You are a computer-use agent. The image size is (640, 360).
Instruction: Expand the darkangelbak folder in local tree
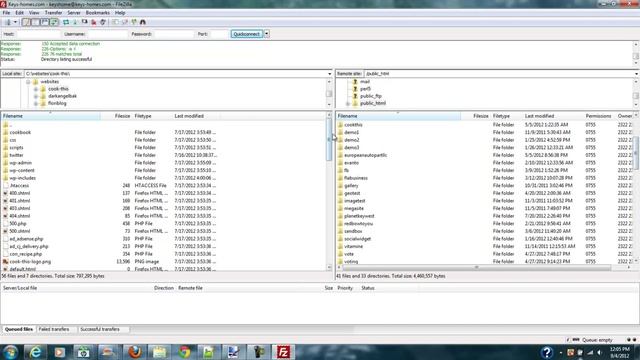[x=36, y=96]
